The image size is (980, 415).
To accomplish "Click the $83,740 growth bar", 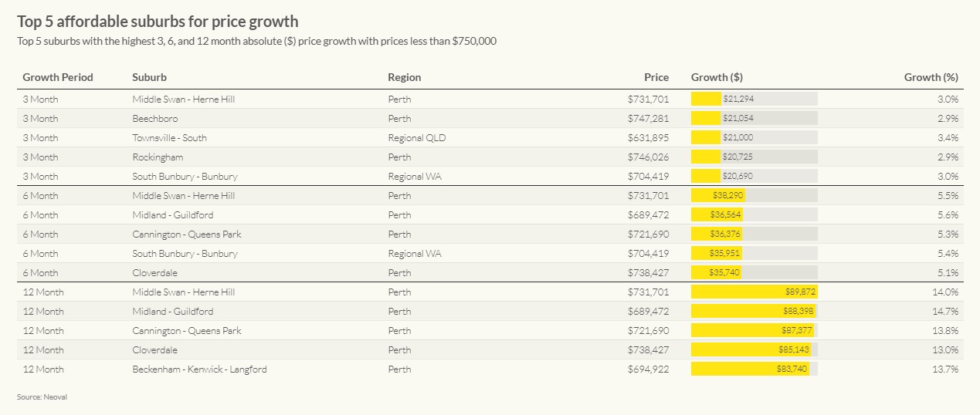I will coord(750,369).
